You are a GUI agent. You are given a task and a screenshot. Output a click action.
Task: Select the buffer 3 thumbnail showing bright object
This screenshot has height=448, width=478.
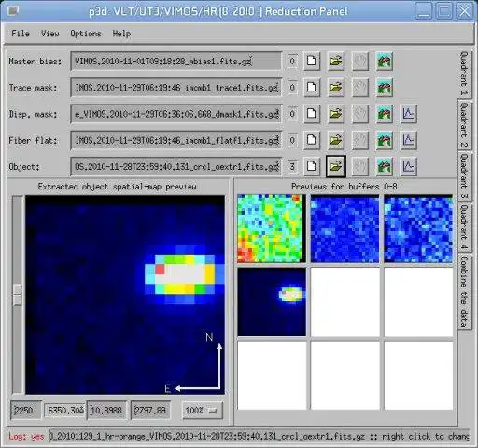tap(272, 301)
